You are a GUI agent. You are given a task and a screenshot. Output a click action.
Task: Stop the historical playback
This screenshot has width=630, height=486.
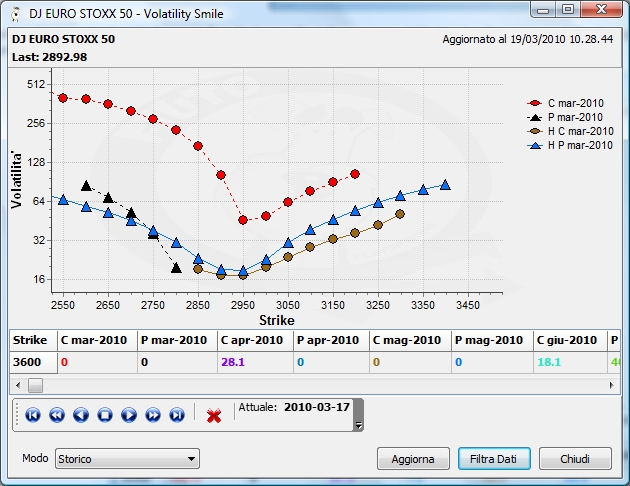105,415
